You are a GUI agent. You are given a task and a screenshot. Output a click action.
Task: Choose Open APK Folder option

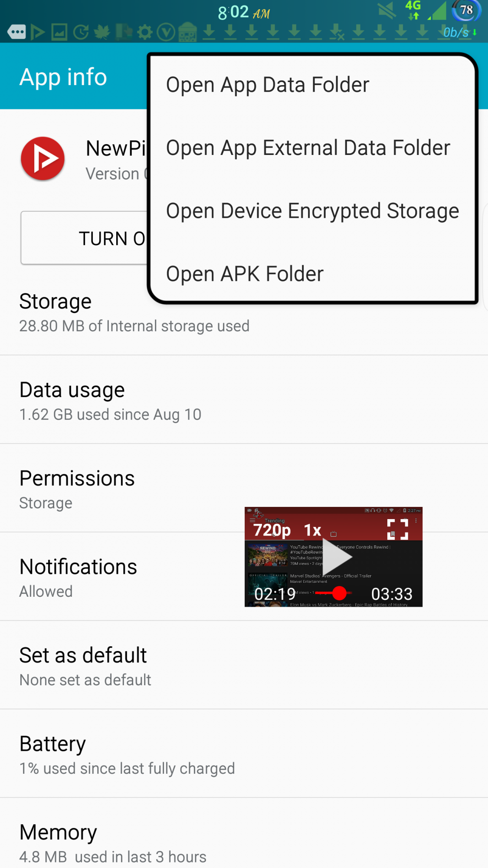point(245,274)
